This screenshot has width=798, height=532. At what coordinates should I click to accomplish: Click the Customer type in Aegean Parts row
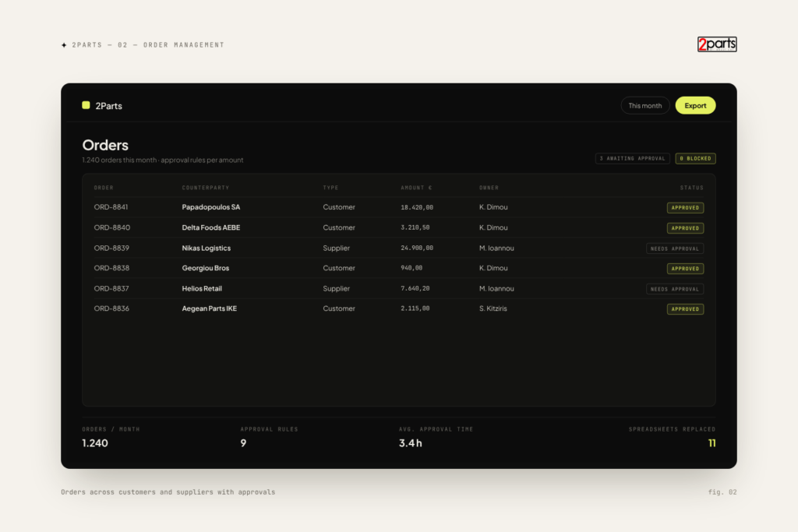(339, 308)
